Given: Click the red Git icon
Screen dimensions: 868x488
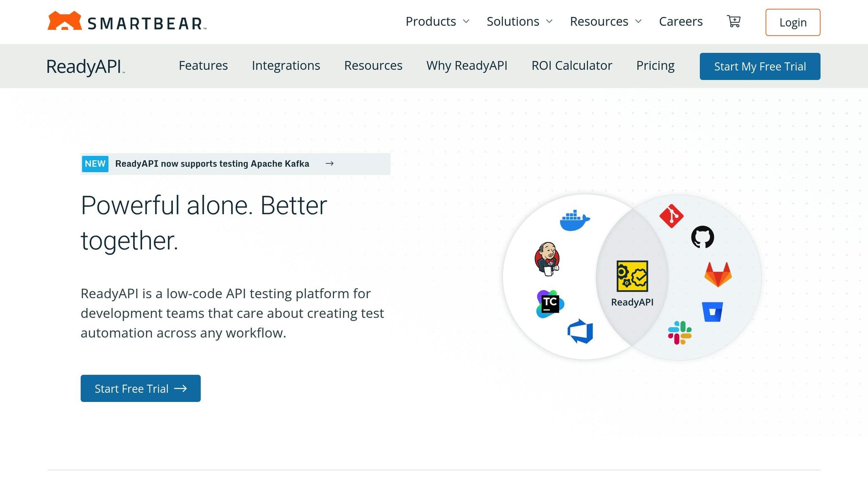Looking at the screenshot, I should [671, 216].
